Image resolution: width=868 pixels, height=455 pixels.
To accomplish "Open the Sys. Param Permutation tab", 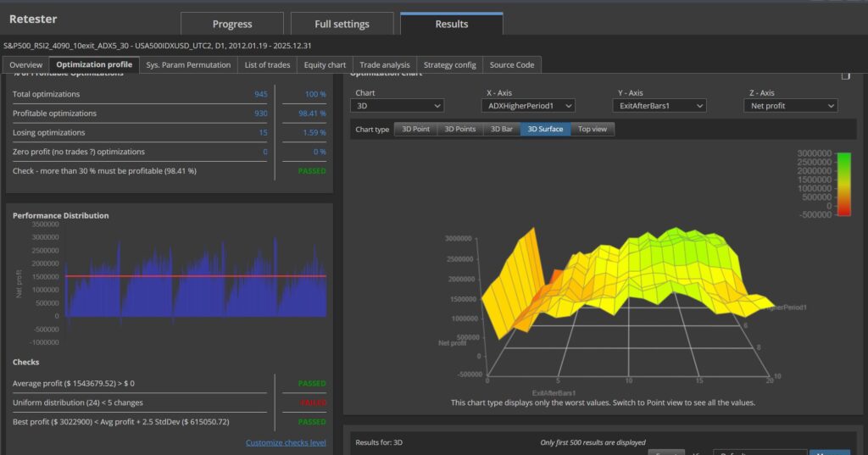I will pos(188,64).
